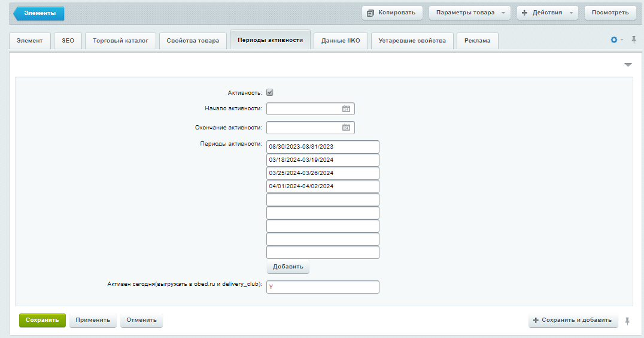
Task: Open calendar picker for Начало активности
Action: 346,109
